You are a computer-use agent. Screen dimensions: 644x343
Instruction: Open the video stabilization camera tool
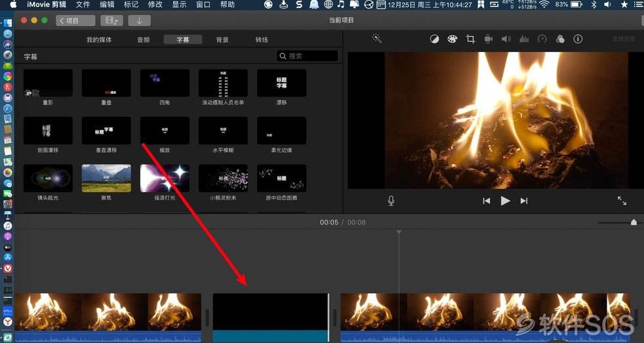[489, 39]
